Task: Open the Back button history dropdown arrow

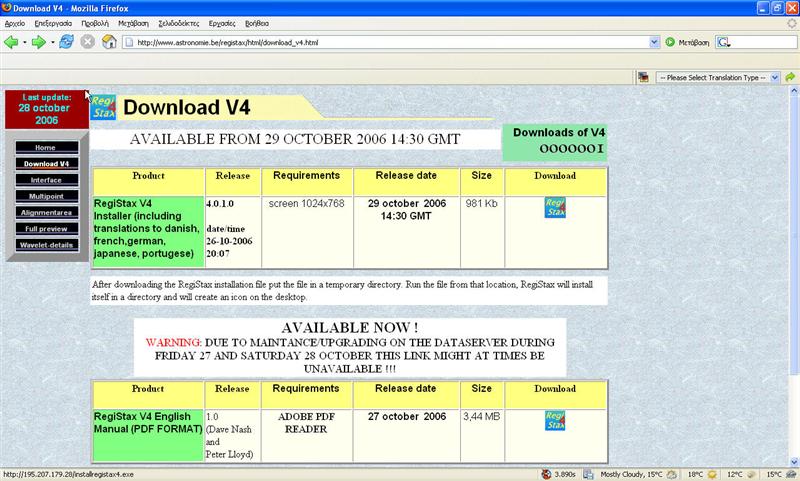Action: pos(24,42)
